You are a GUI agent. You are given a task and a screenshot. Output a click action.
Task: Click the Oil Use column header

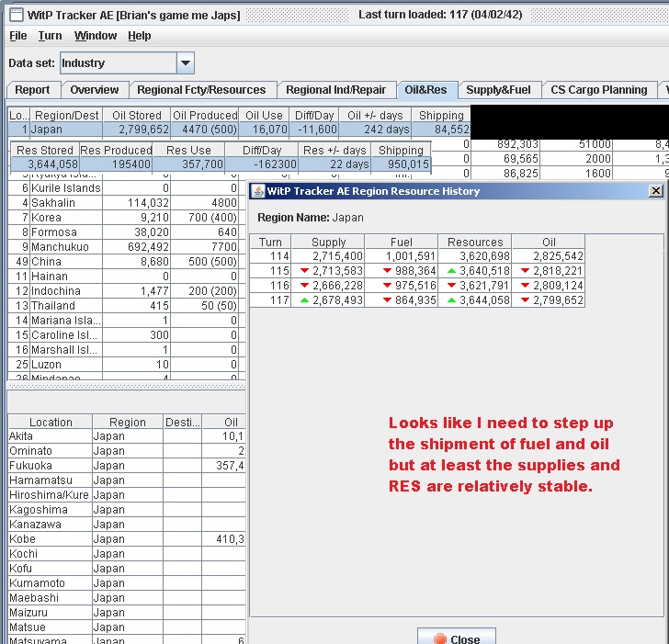tap(264, 115)
